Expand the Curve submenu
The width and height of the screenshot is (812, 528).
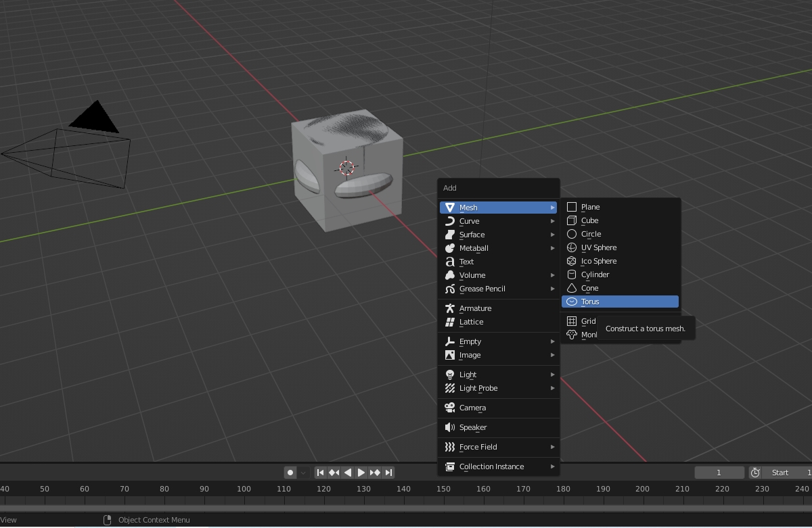pyautogui.click(x=498, y=221)
